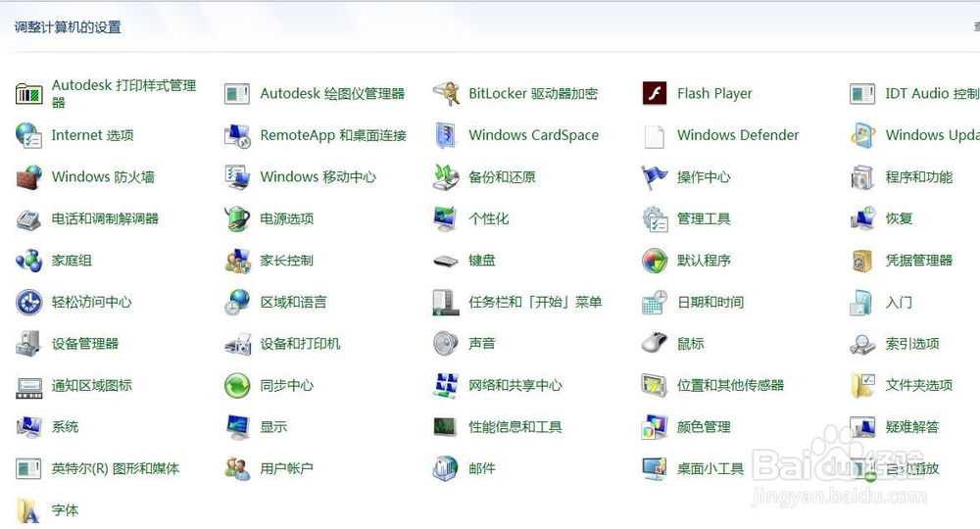Click the 轻松访问中心 icon
This screenshot has width=980, height=529.
point(28,303)
